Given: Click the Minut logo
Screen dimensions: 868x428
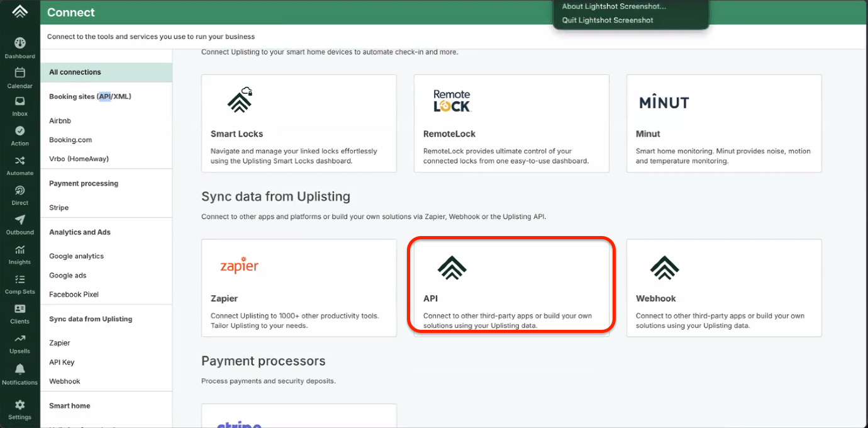Looking at the screenshot, I should click(x=664, y=102).
